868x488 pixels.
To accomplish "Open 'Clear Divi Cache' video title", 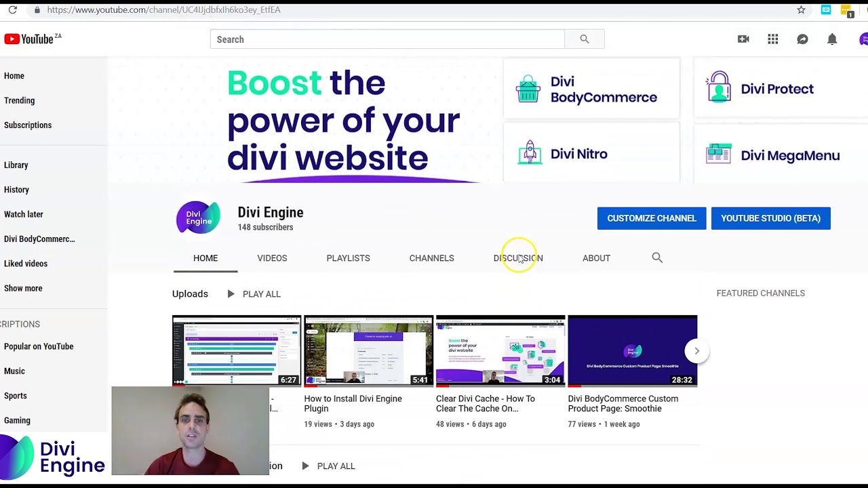I will click(486, 403).
